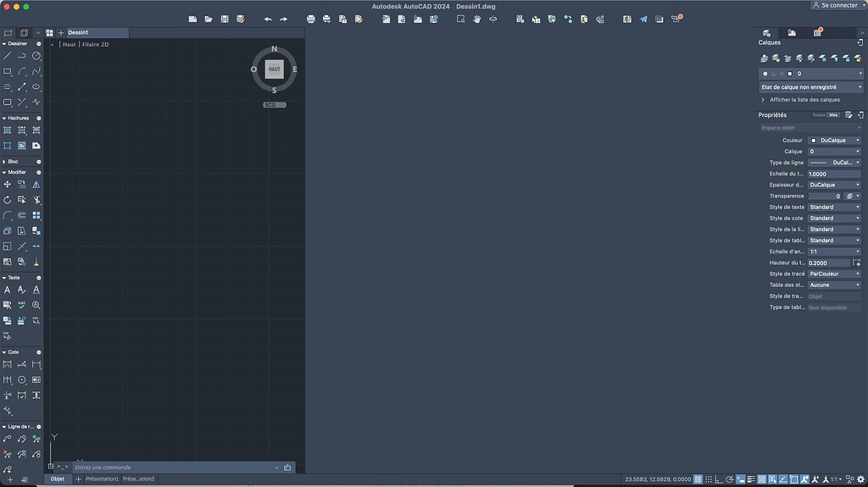
Task: Edit the Hauteur du texte 0.2000 field
Action: pyautogui.click(x=829, y=263)
